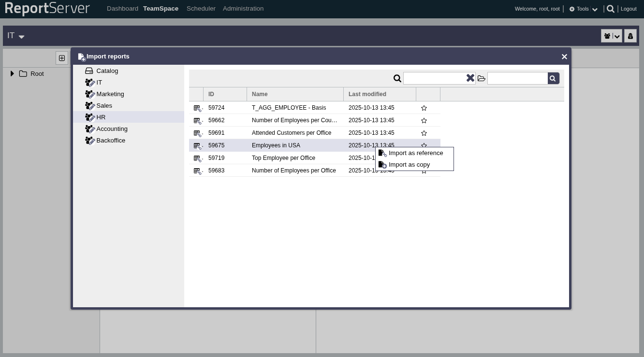Star the Number of Employees per Country report
The image size is (644, 357).
(424, 121)
